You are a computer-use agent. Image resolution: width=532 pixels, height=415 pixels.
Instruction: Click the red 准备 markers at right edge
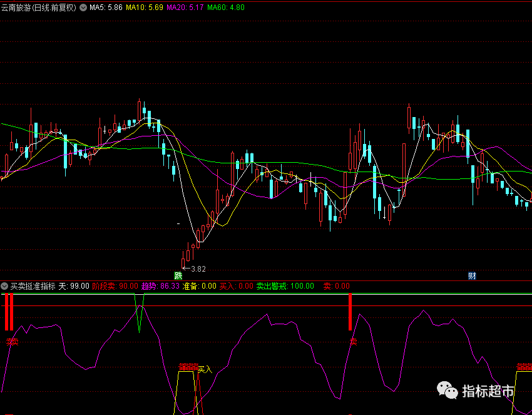pos(524,367)
